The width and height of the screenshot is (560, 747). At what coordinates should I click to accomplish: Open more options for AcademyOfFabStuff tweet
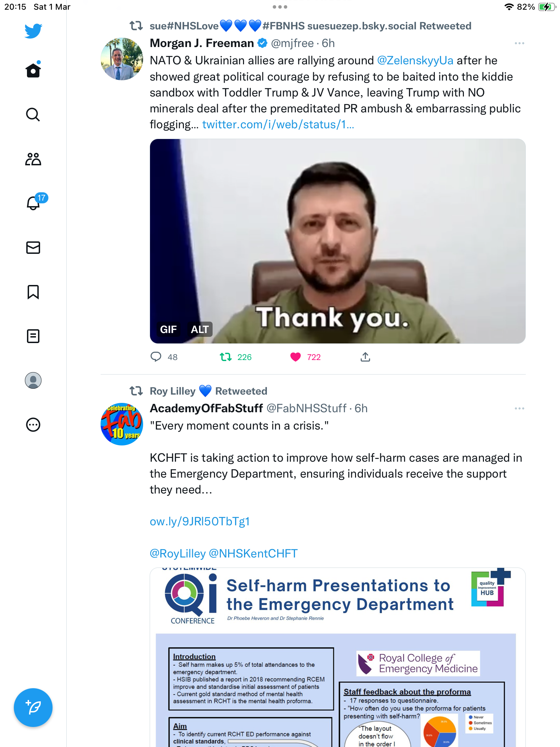(519, 408)
